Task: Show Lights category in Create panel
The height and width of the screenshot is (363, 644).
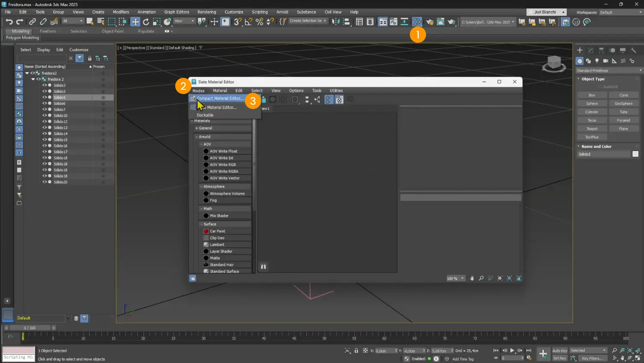Action: click(x=597, y=61)
